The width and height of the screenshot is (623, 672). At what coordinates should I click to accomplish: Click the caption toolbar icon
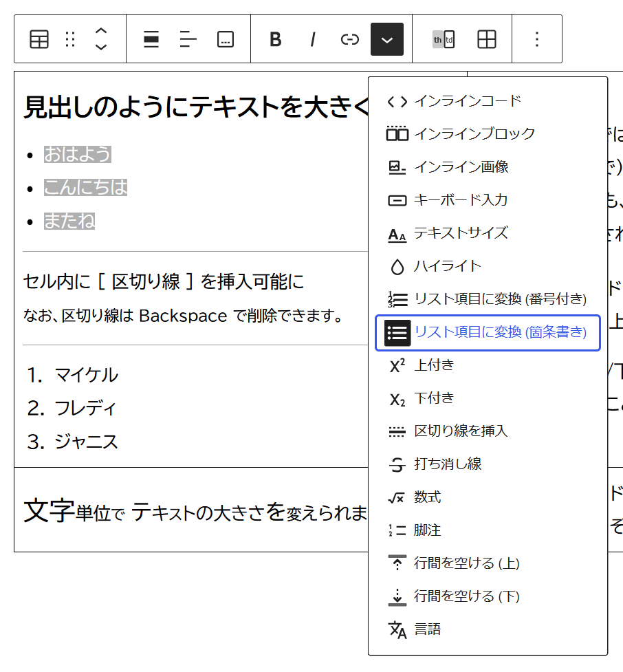226,39
